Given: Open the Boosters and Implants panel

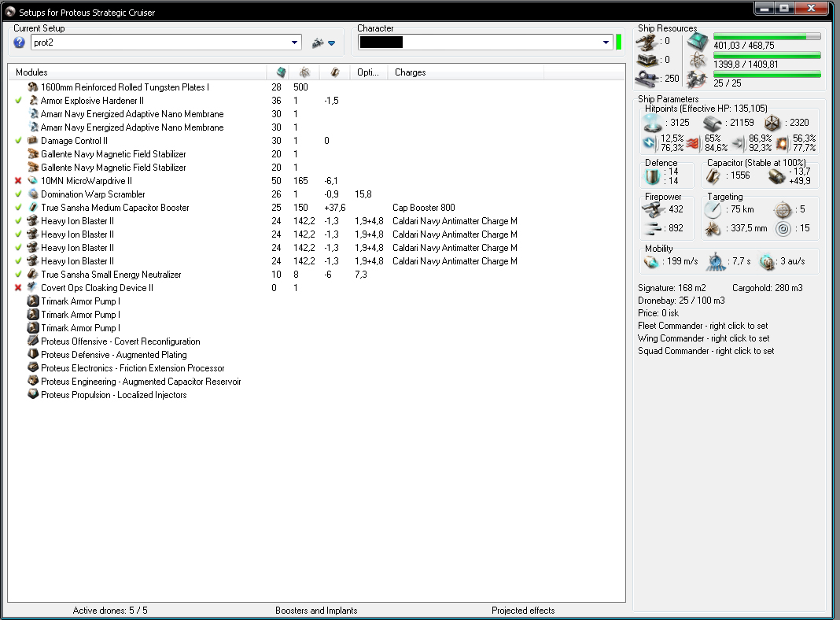Looking at the screenshot, I should 316,611.
